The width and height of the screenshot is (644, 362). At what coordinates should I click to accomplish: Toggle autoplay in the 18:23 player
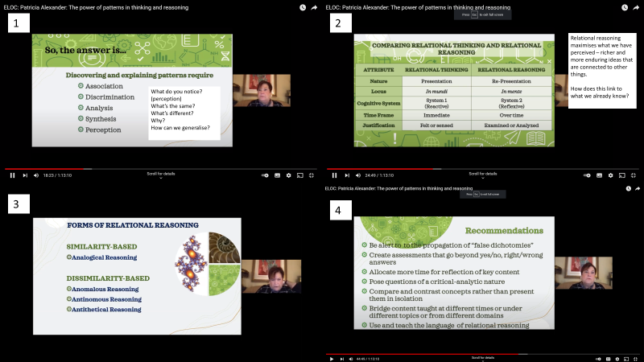tap(265, 175)
